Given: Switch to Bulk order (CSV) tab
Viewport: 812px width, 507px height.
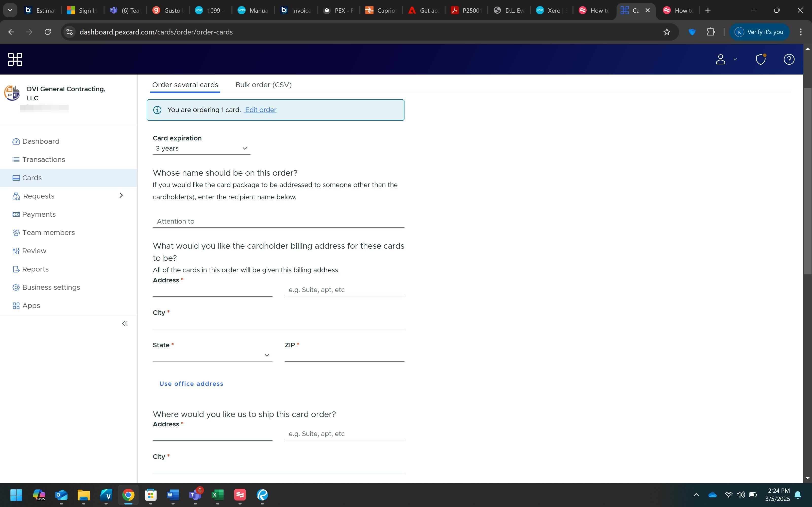Looking at the screenshot, I should tap(263, 85).
